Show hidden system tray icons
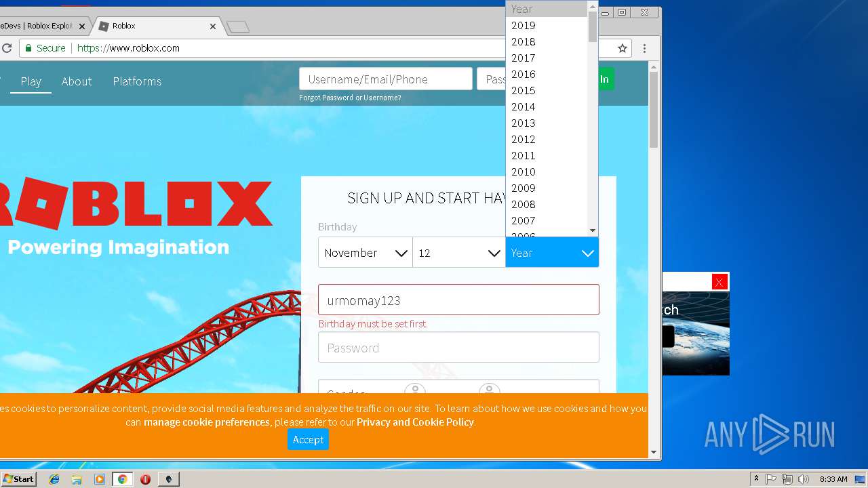 (x=756, y=479)
